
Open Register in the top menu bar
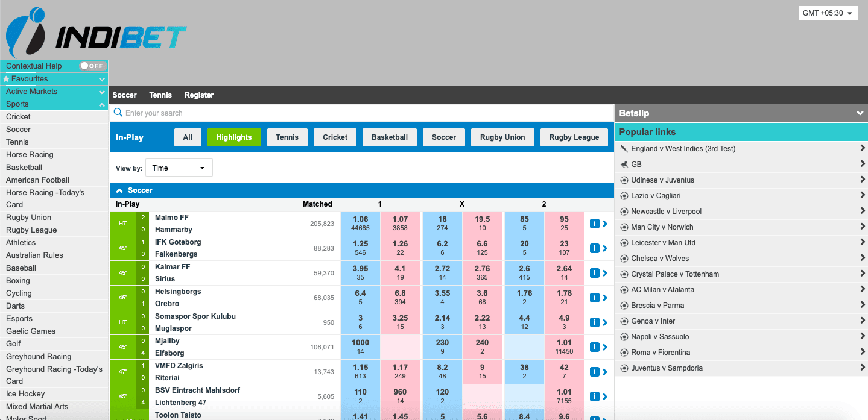199,95
